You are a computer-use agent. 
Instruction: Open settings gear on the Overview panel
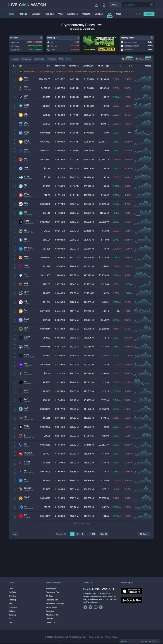[x=41, y=38]
